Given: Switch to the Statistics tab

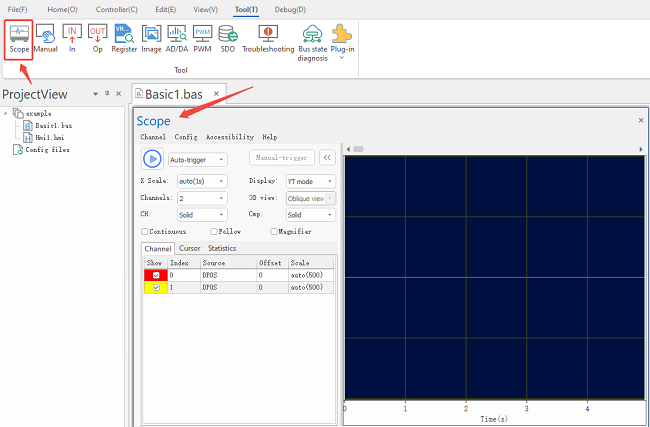Looking at the screenshot, I should 222,248.
